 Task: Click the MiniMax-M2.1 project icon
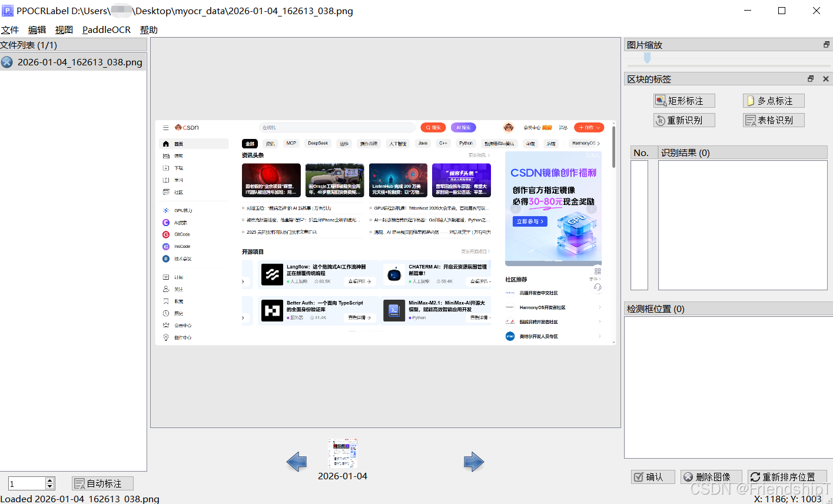coord(394,310)
